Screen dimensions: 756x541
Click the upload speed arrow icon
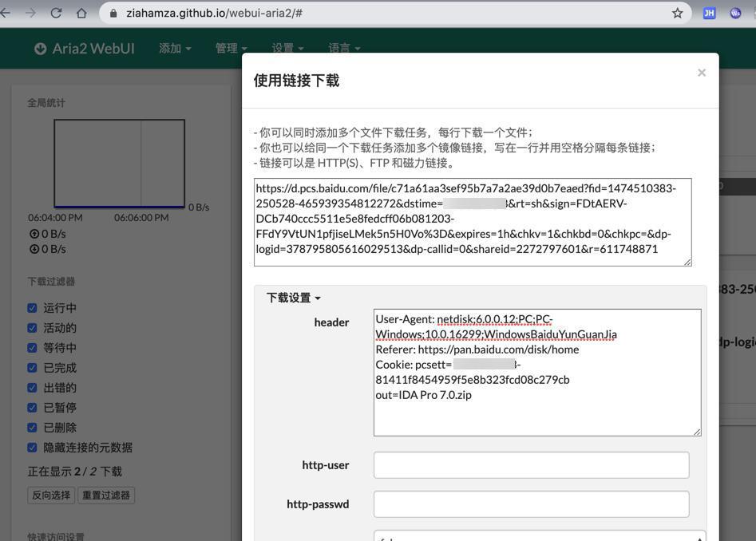tap(34, 234)
